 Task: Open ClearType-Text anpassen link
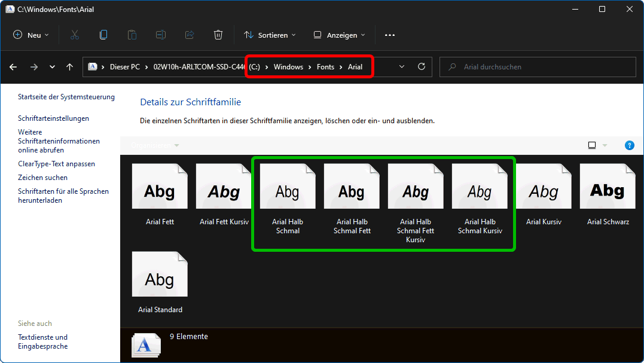tap(56, 164)
